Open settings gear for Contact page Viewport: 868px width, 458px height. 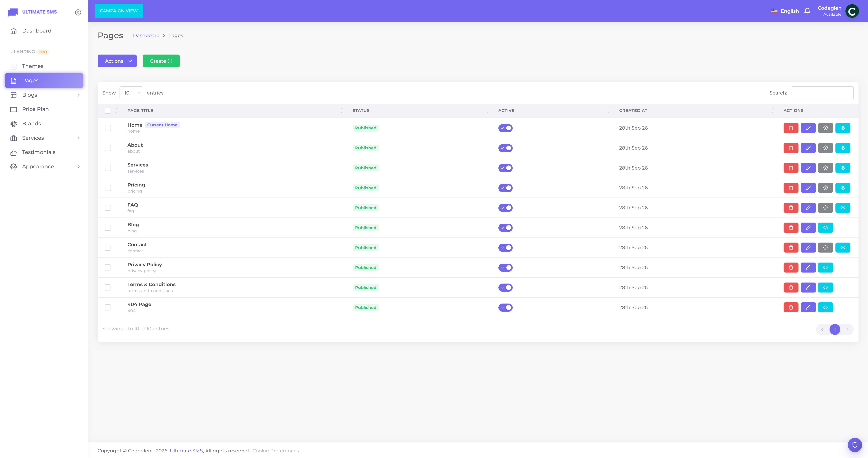click(825, 247)
